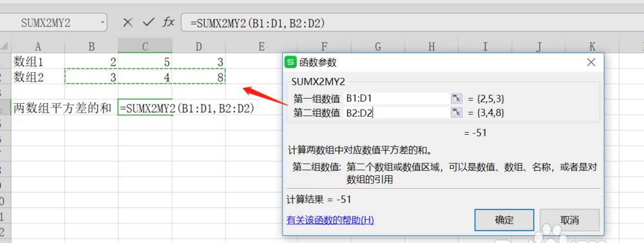Collapse dialog via 第二组数值 range selector icon
The image size is (644, 243).
pyautogui.click(x=457, y=113)
